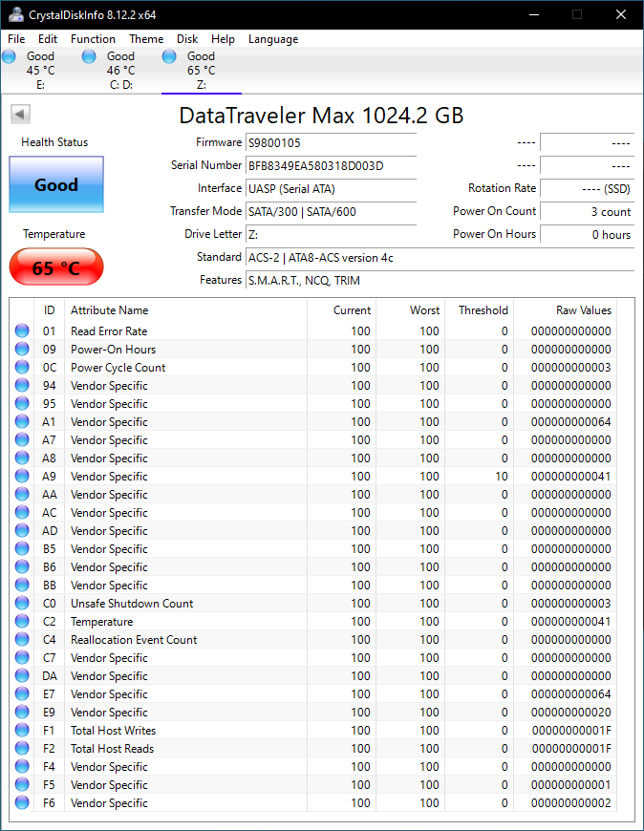Image resolution: width=644 pixels, height=831 pixels.
Task: Click the status icon for attribute AD
Action: (x=22, y=530)
